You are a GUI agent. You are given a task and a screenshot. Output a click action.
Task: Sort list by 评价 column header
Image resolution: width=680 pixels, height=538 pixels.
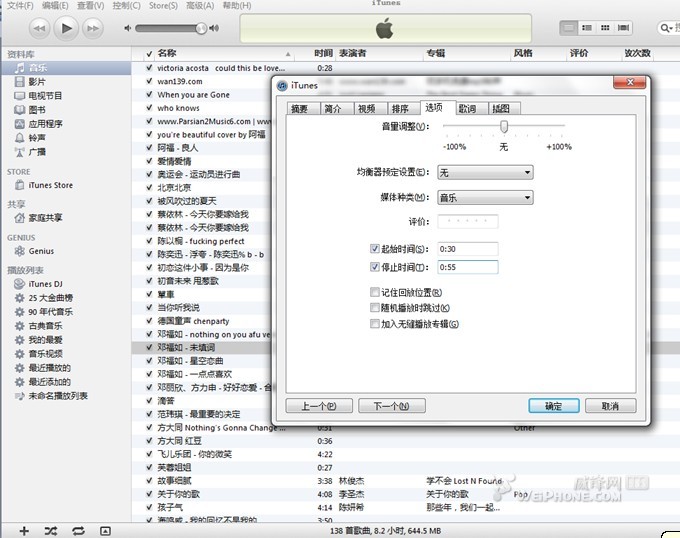point(579,53)
